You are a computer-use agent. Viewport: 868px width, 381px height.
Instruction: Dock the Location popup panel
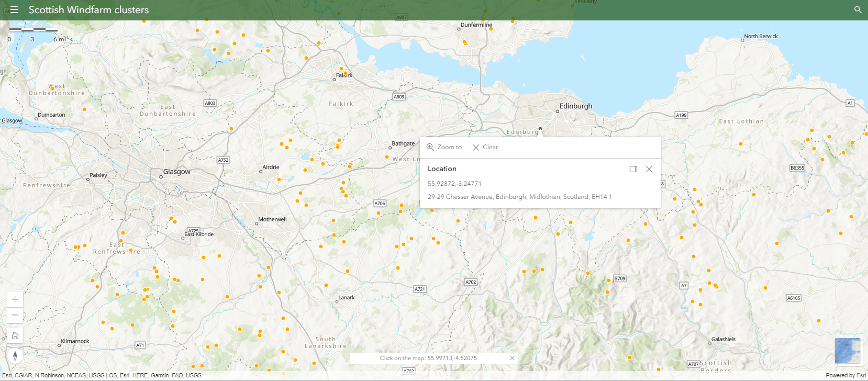(633, 169)
